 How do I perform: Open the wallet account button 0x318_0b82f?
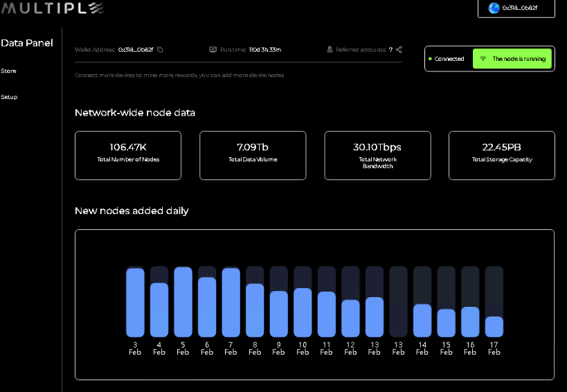point(516,8)
